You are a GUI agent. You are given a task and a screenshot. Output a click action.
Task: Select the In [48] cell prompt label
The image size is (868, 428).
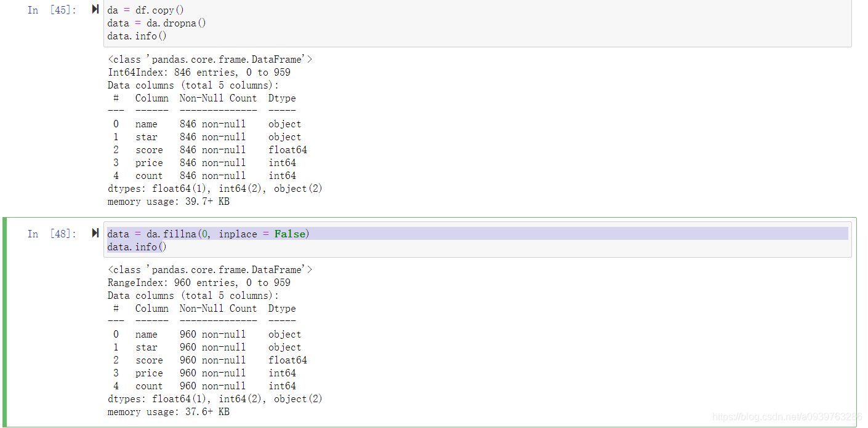pos(52,234)
